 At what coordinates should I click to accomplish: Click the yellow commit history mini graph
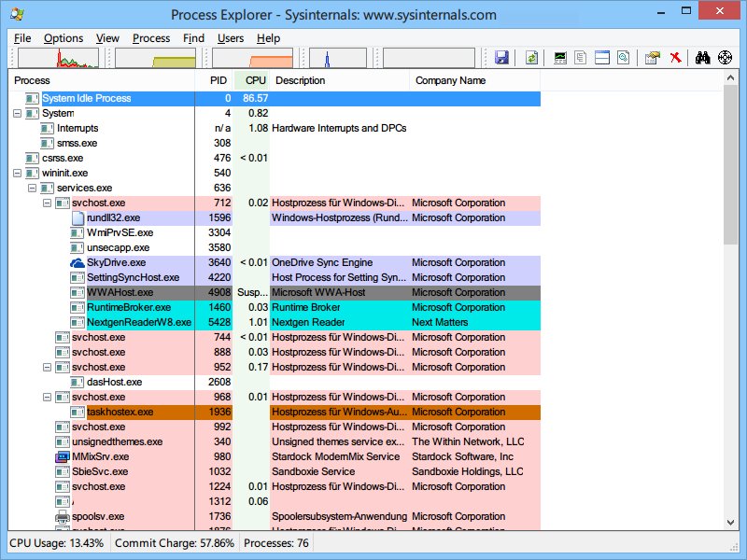[x=155, y=58]
